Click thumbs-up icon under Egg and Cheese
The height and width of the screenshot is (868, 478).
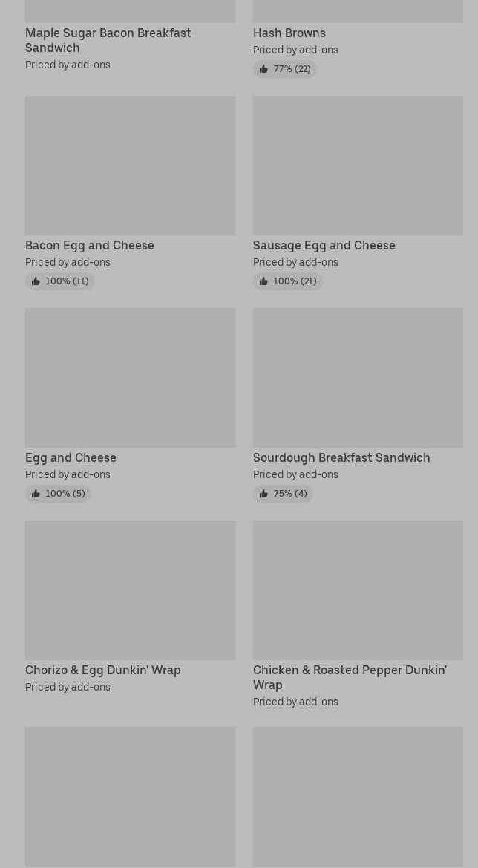click(x=36, y=494)
